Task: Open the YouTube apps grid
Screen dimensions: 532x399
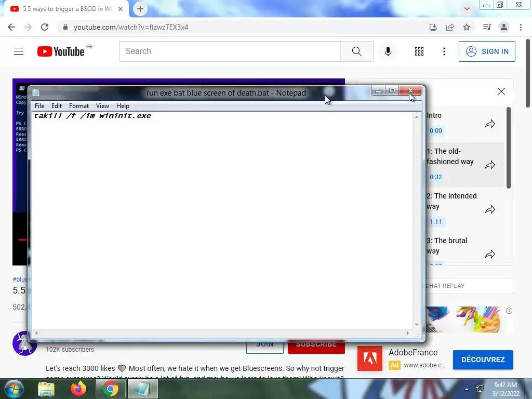Action: click(419, 51)
